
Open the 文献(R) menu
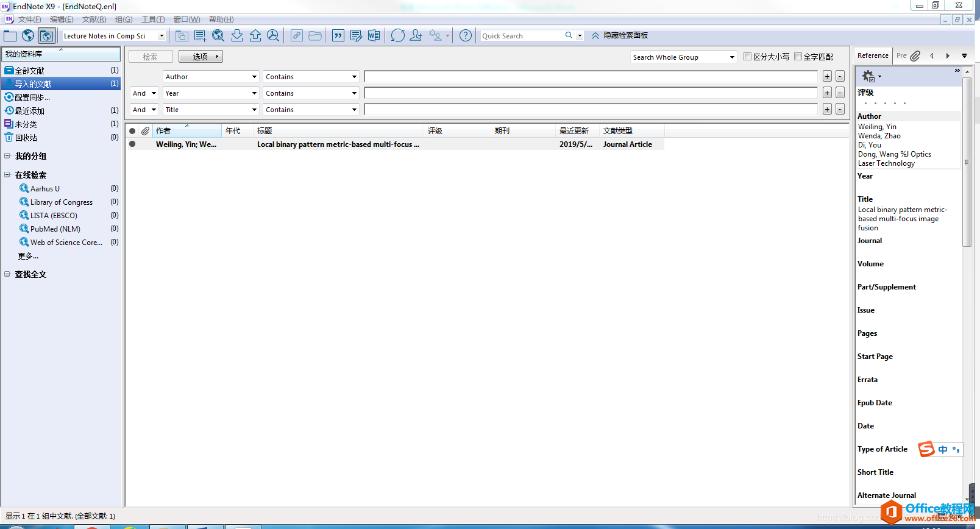tap(94, 20)
